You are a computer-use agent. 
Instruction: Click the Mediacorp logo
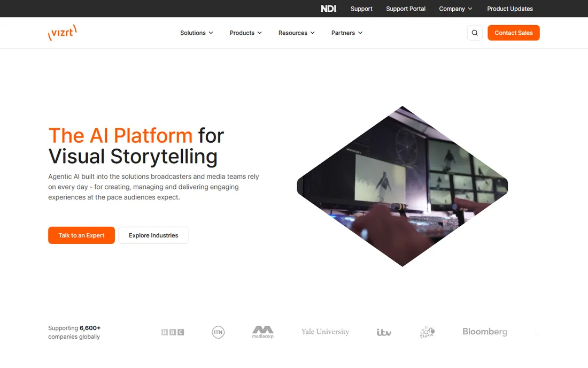tap(263, 332)
